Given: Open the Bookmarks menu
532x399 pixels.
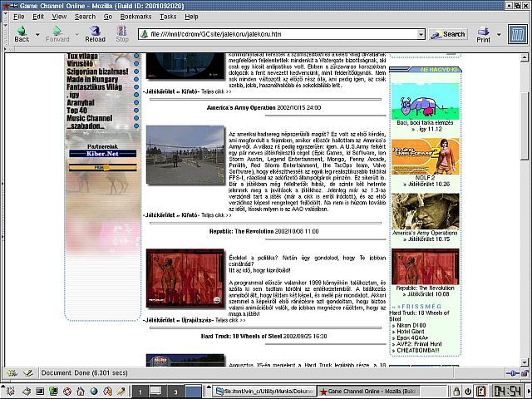Looking at the screenshot, I should [x=135, y=17].
